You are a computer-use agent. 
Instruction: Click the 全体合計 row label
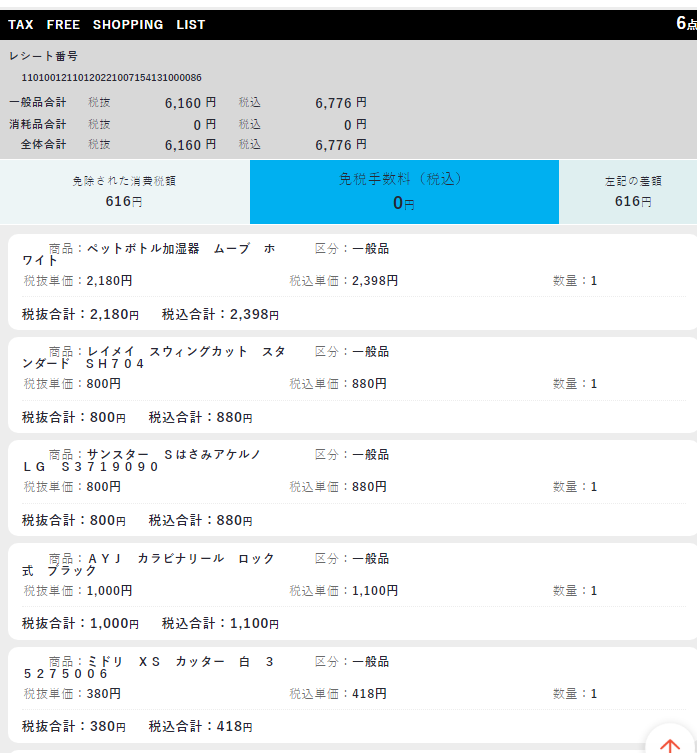[43, 145]
